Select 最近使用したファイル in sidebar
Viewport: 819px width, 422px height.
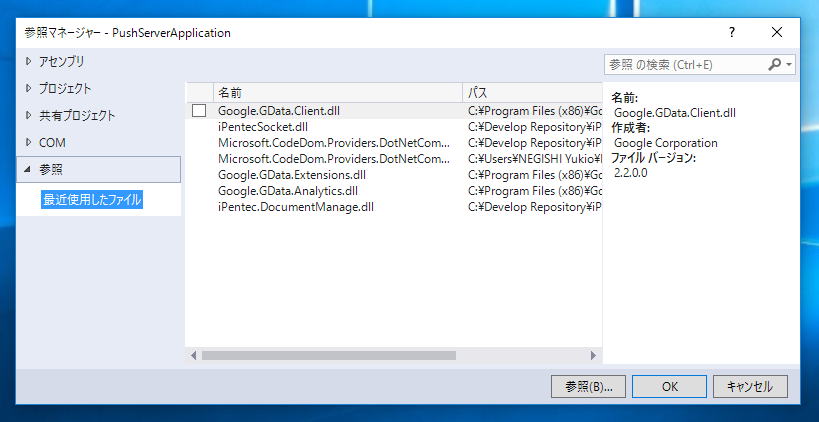coord(92,200)
